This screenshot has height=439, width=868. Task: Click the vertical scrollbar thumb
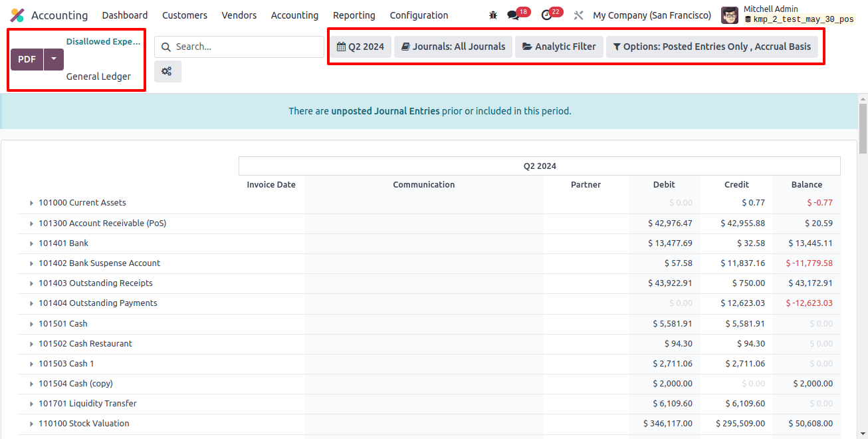coord(863,128)
